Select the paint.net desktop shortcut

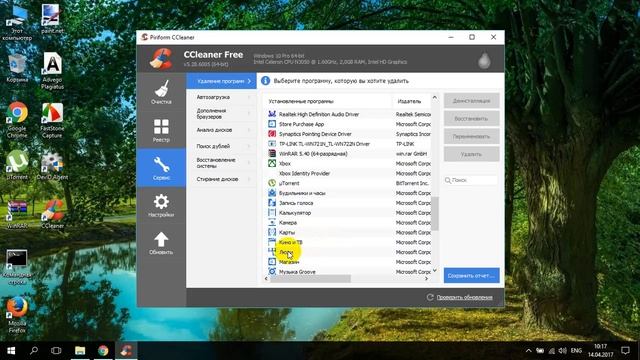pyautogui.click(x=51, y=19)
